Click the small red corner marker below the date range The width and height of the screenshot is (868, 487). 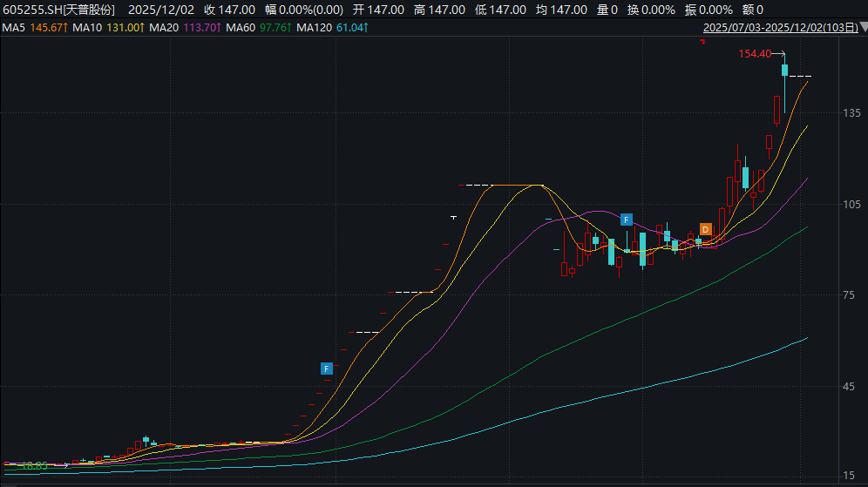click(x=702, y=41)
